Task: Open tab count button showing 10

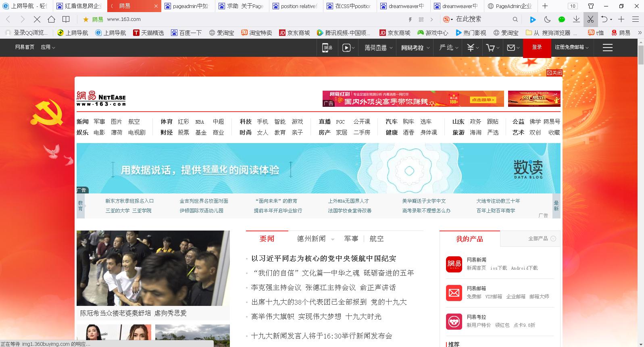Action: pyautogui.click(x=572, y=6)
